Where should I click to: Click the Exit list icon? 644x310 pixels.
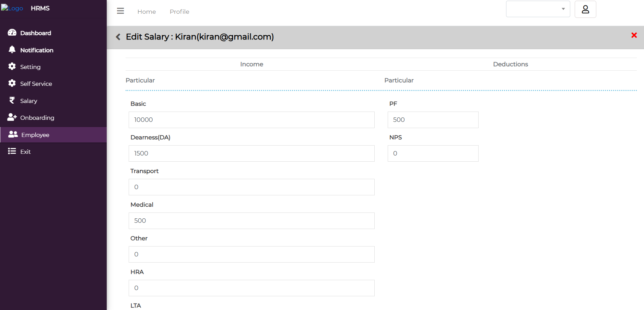pyautogui.click(x=12, y=151)
